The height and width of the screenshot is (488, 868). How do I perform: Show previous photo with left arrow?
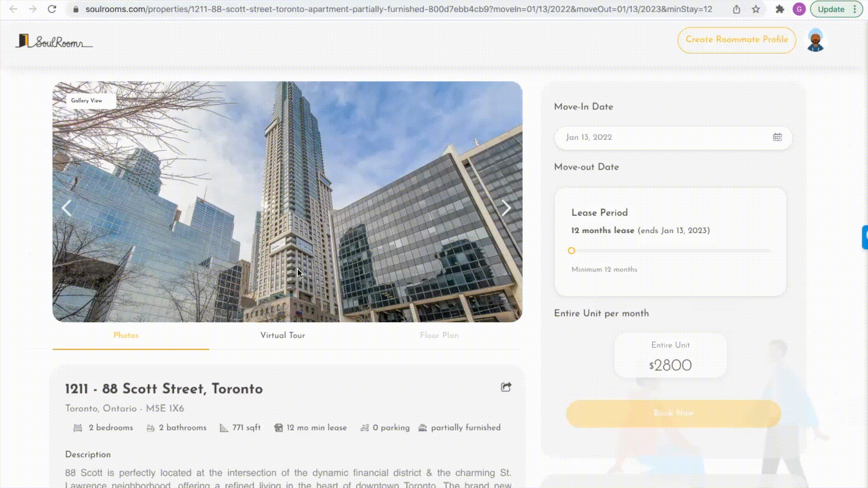tap(66, 208)
